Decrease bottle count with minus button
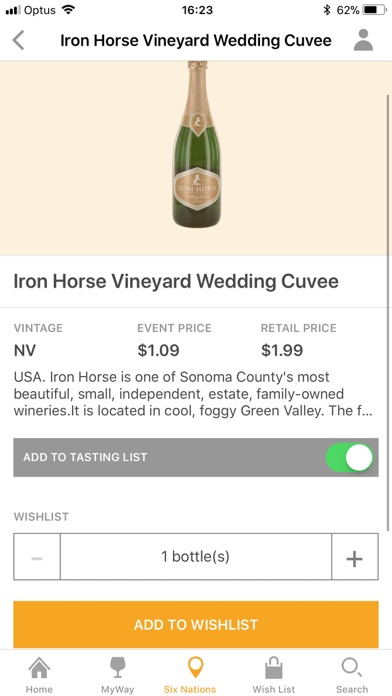The width and height of the screenshot is (392, 696). (x=37, y=557)
